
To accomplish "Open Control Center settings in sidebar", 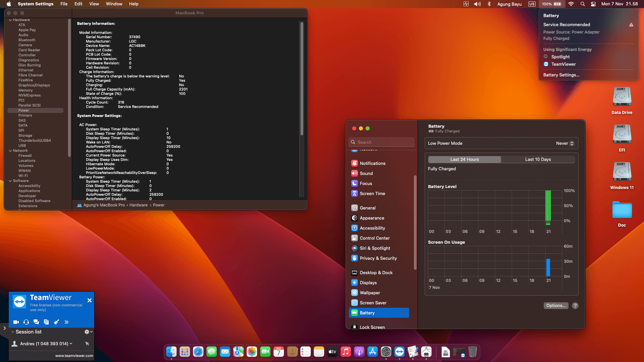I will pyautogui.click(x=379, y=238).
